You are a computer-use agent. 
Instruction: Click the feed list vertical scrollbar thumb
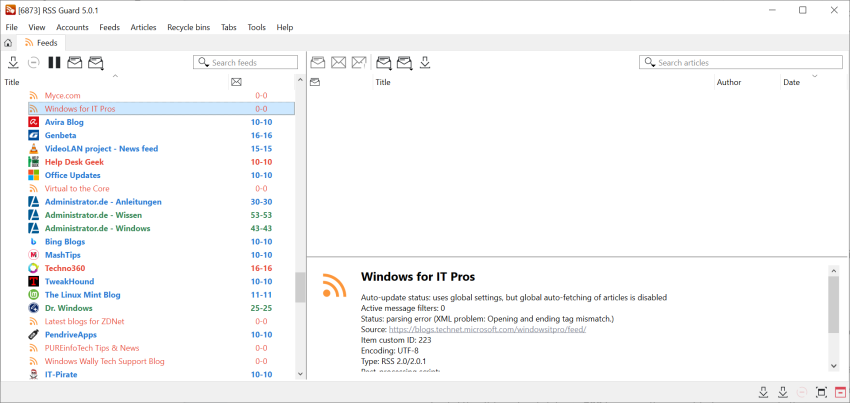click(300, 288)
